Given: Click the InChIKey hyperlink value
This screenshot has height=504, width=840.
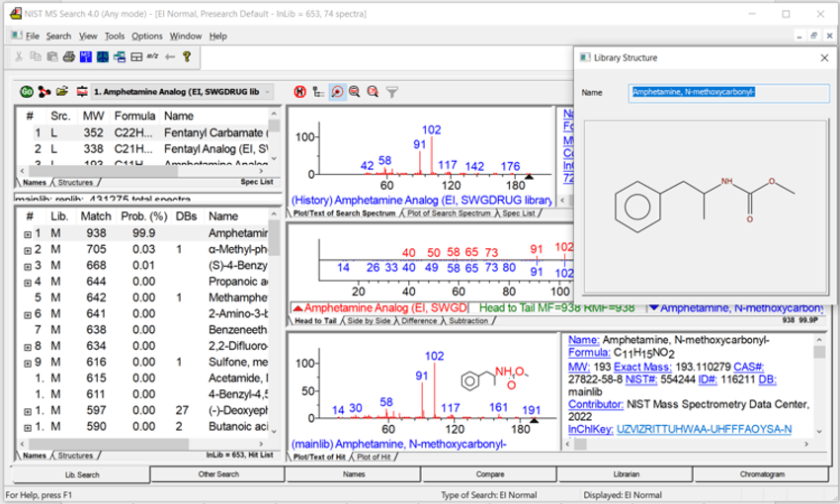Looking at the screenshot, I should coord(704,429).
